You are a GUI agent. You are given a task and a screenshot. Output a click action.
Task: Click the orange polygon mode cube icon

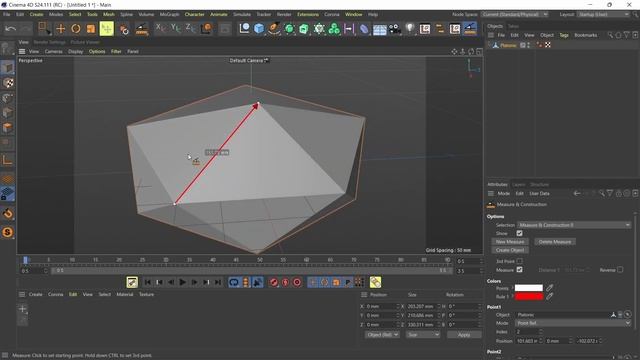point(8,128)
